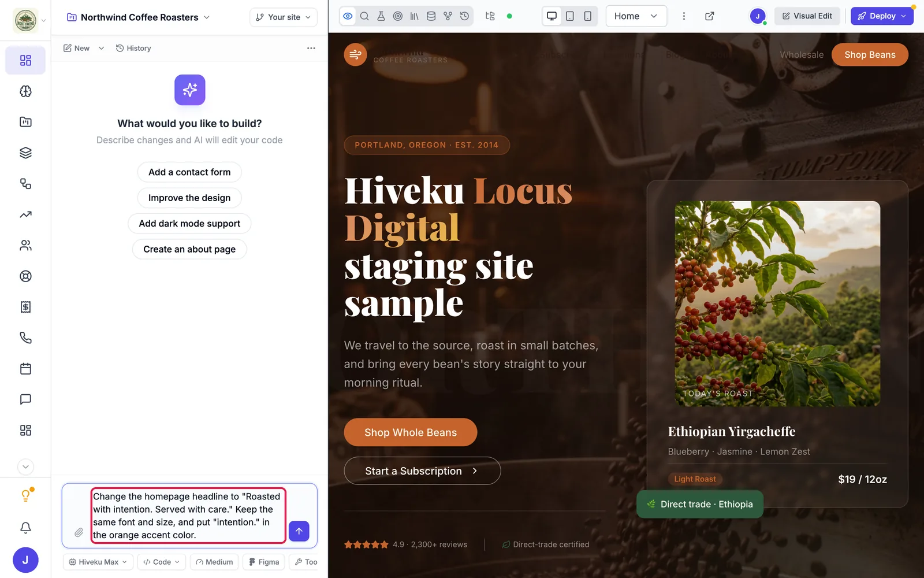
Task: Open the calendar icon in sidebar
Action: [x=25, y=369]
